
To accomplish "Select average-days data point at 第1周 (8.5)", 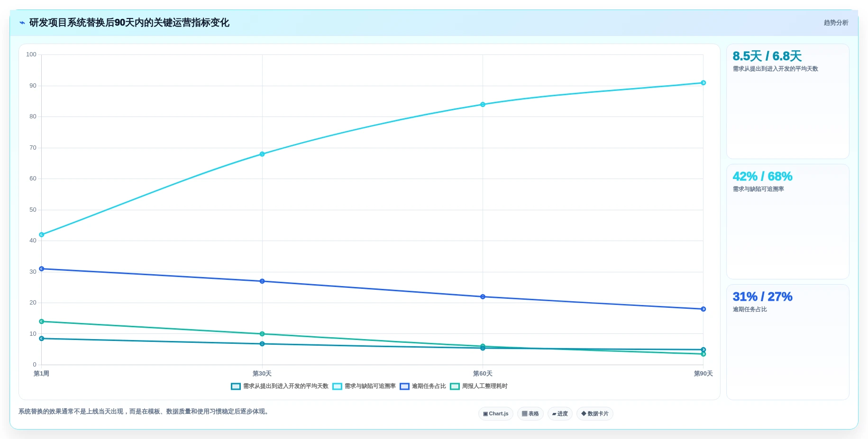I will tap(42, 339).
